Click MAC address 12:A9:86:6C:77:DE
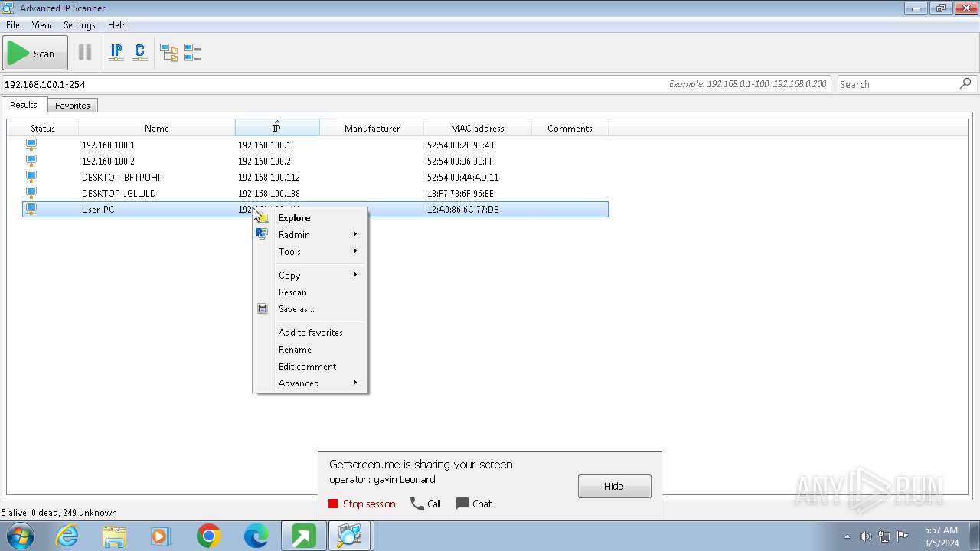980x551 pixels. (x=462, y=210)
